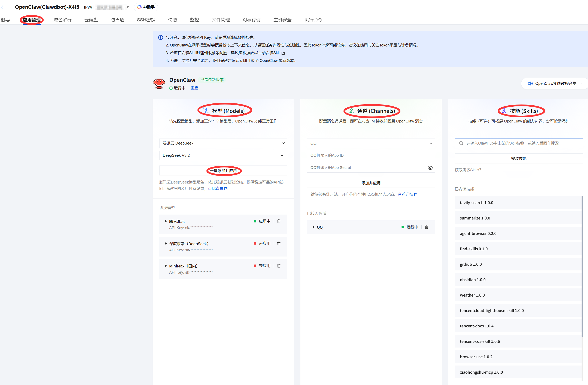Select the tencentcloud-lighthouse-skill 1.0.0 skill
This screenshot has height=385, width=588.
[x=518, y=311]
